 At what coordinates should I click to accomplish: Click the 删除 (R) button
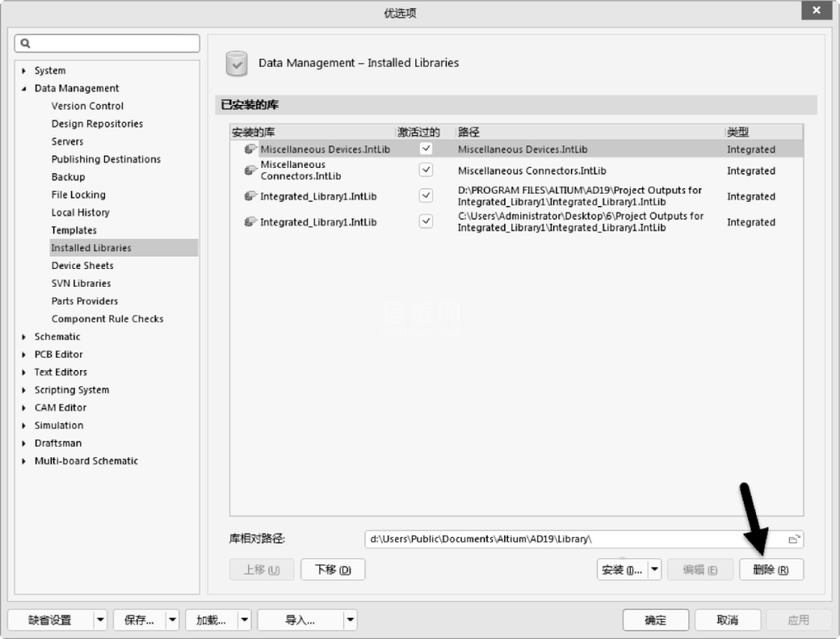click(x=771, y=570)
